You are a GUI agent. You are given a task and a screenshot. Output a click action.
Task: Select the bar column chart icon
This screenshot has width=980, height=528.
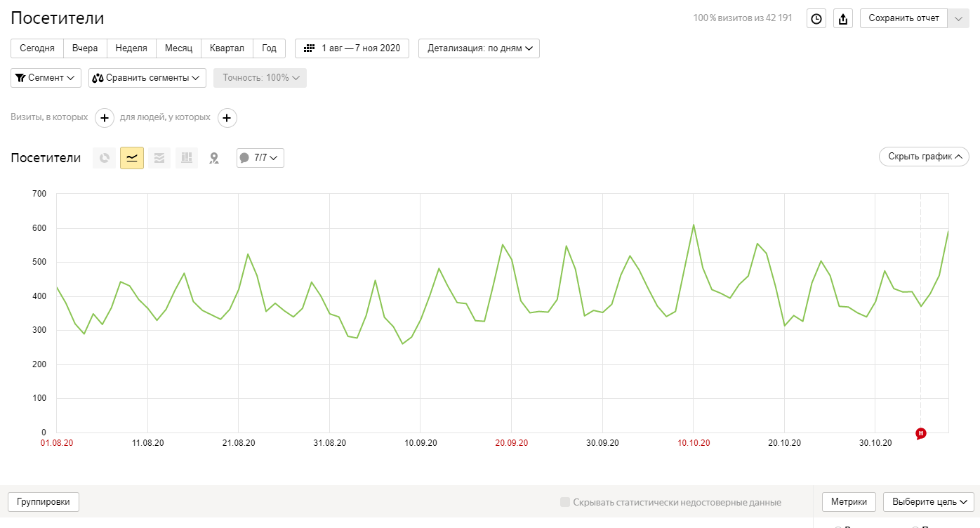(x=187, y=158)
